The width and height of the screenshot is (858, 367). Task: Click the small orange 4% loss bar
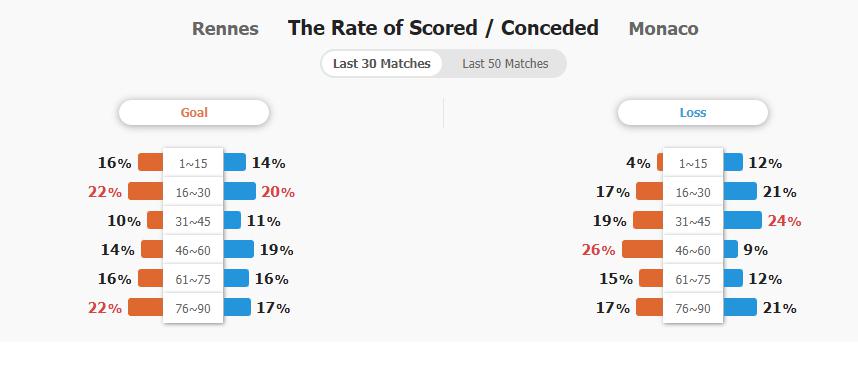point(660,162)
